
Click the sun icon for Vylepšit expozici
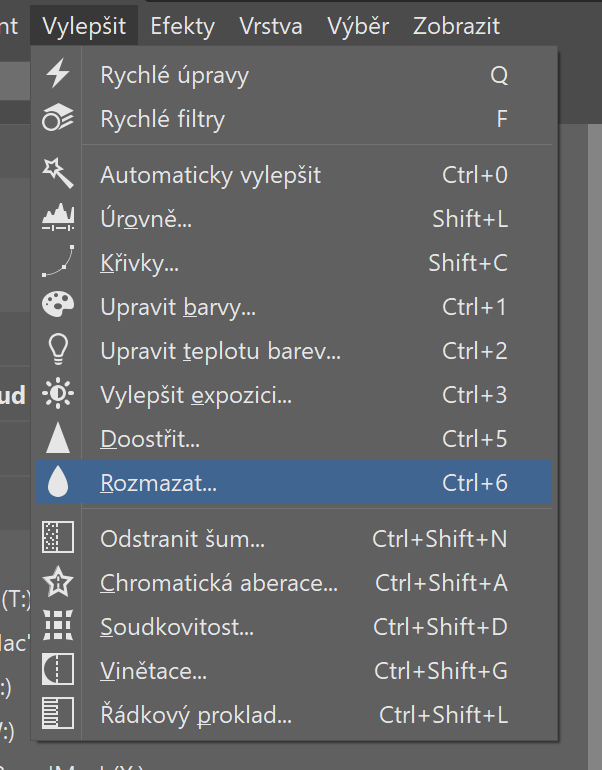pos(59,395)
